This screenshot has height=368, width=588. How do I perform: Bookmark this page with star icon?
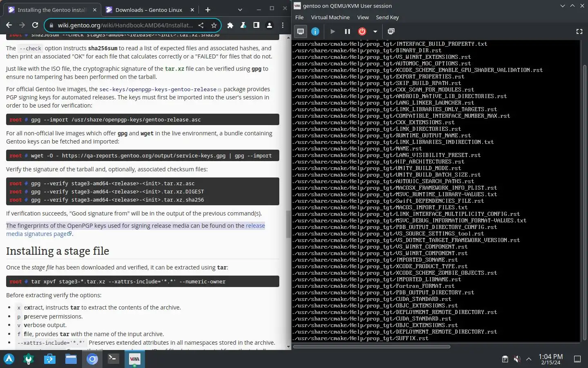tap(214, 25)
